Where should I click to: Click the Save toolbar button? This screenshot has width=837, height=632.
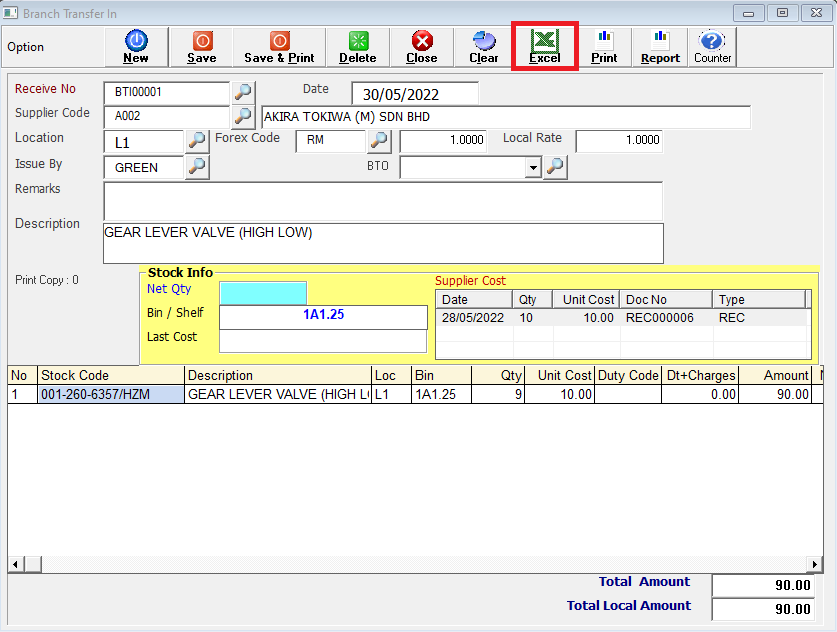coord(202,47)
